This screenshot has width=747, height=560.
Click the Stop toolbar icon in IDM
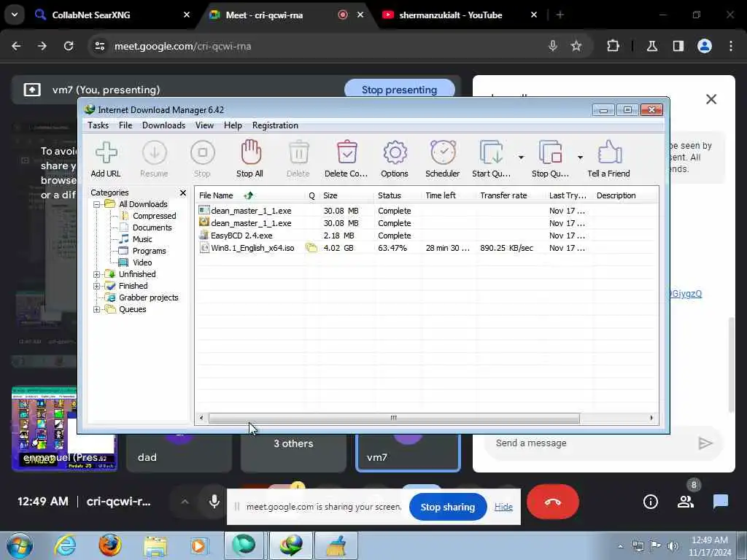click(x=202, y=159)
